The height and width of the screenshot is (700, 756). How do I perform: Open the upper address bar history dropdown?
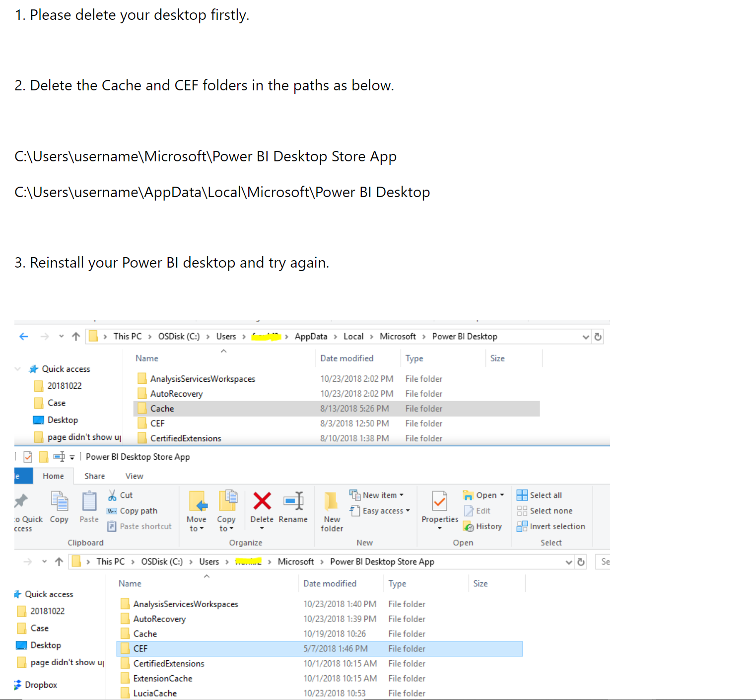pos(586,337)
